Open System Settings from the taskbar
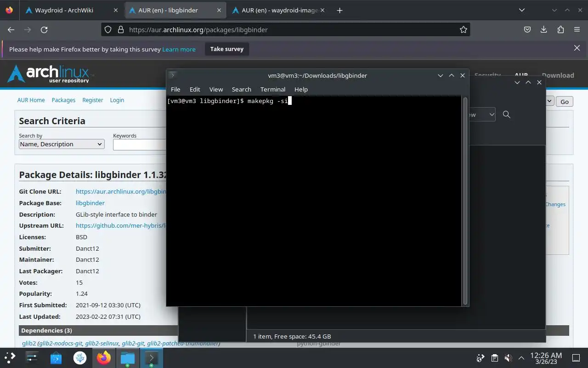 coord(32,357)
